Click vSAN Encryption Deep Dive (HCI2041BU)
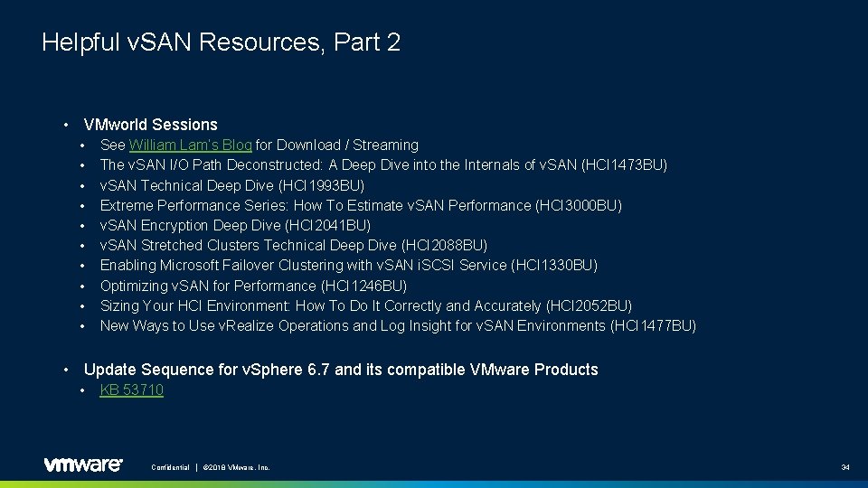Image resolution: width=868 pixels, height=488 pixels. (x=235, y=225)
